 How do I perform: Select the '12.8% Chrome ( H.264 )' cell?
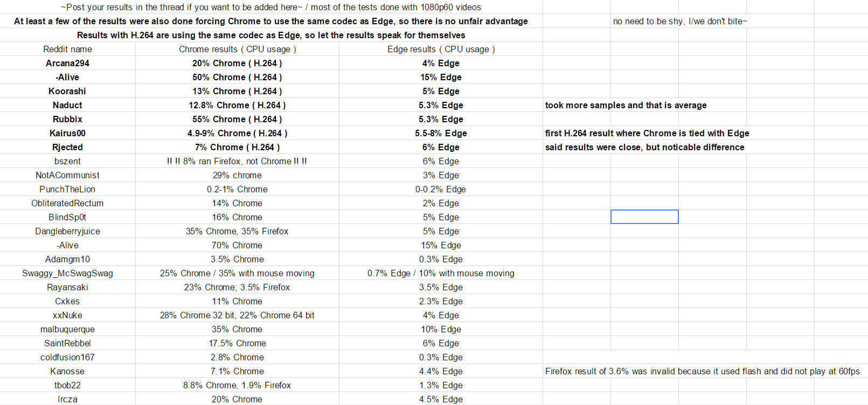pos(237,105)
